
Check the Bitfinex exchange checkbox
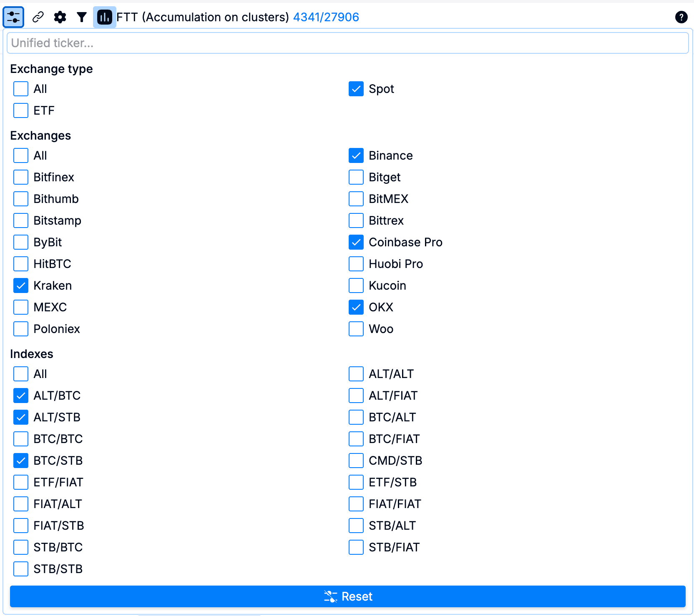coord(21,177)
